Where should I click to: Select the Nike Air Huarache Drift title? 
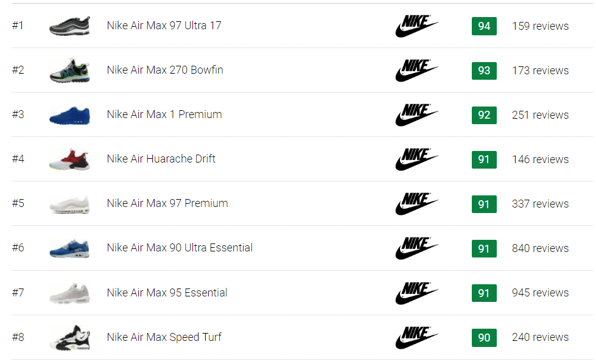coord(161,159)
